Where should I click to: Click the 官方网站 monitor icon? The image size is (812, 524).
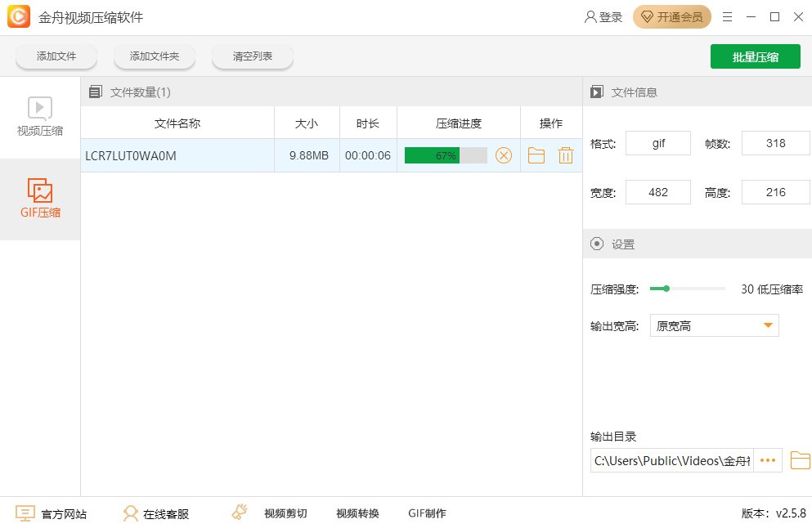(25, 513)
